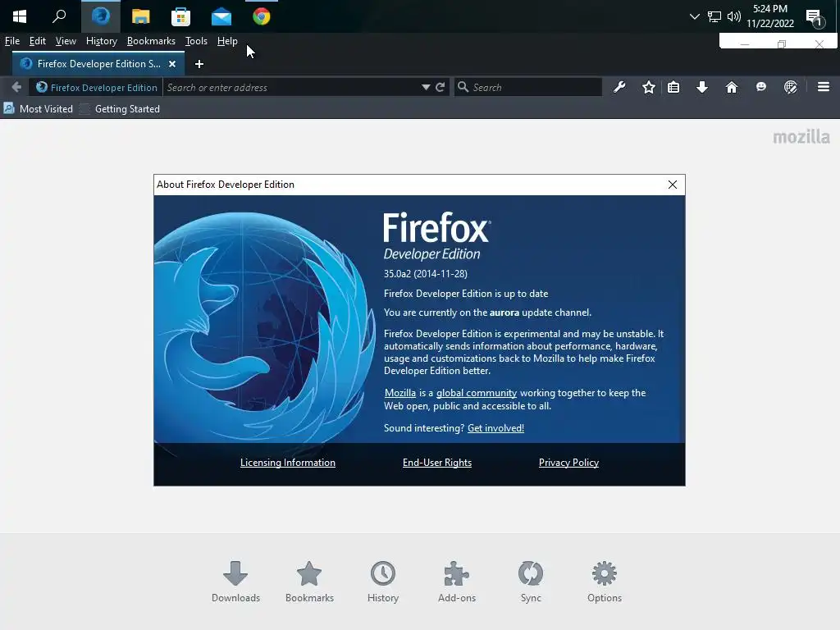840x630 pixels.
Task: Focus the address bar field
Action: (292, 87)
